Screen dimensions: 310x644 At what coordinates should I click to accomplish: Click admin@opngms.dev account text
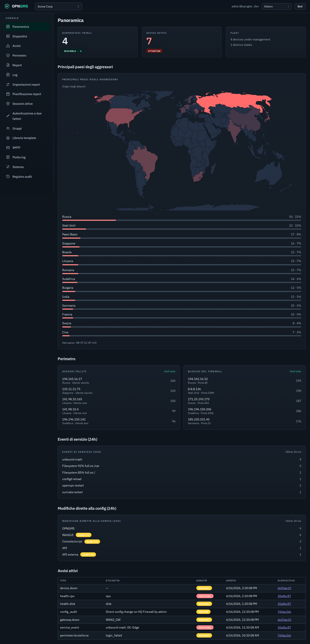coord(245,6)
